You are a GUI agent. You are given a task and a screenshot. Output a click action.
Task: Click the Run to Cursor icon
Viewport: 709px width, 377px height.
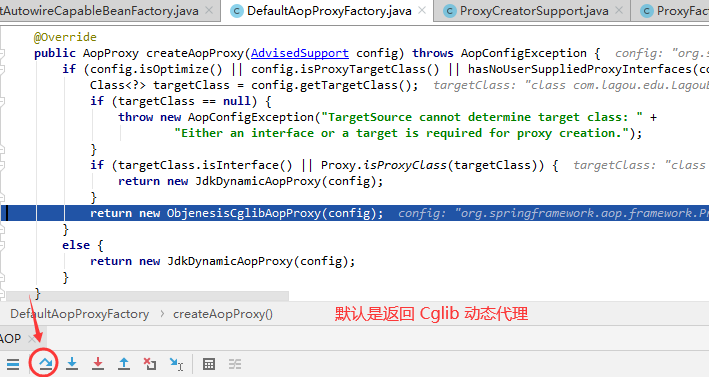pyautogui.click(x=176, y=363)
